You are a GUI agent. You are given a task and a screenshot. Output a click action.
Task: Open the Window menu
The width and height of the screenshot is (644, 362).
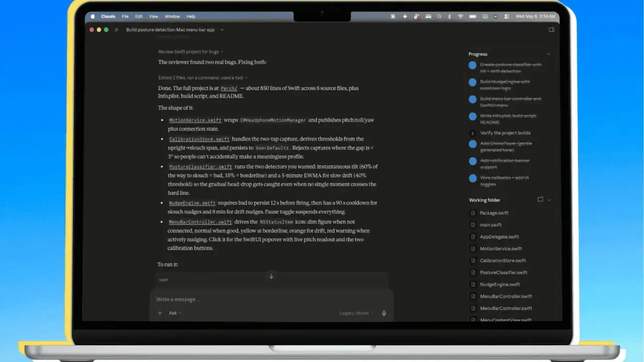tap(172, 16)
